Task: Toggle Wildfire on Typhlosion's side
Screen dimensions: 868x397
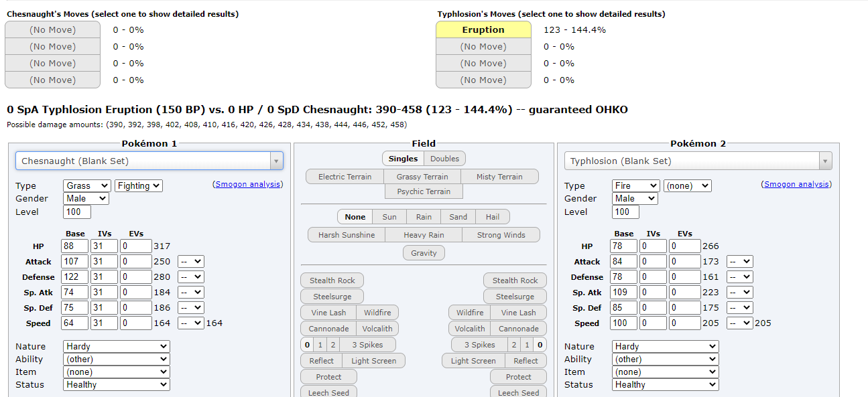Action: coord(470,313)
